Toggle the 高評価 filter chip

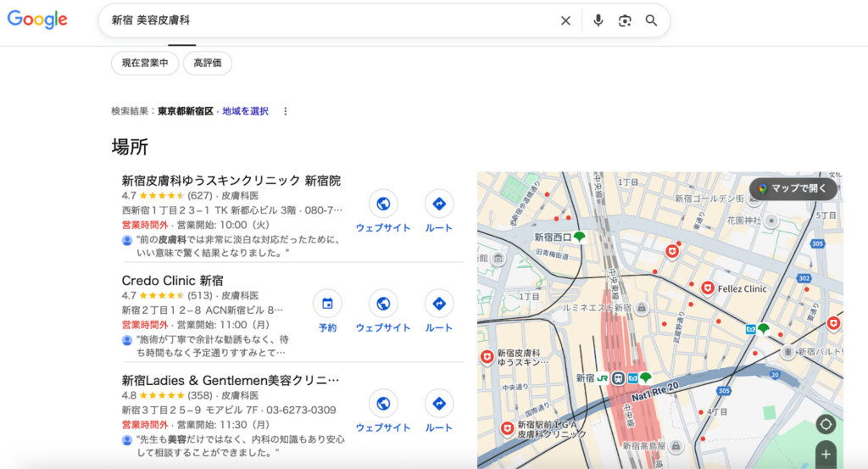click(207, 63)
